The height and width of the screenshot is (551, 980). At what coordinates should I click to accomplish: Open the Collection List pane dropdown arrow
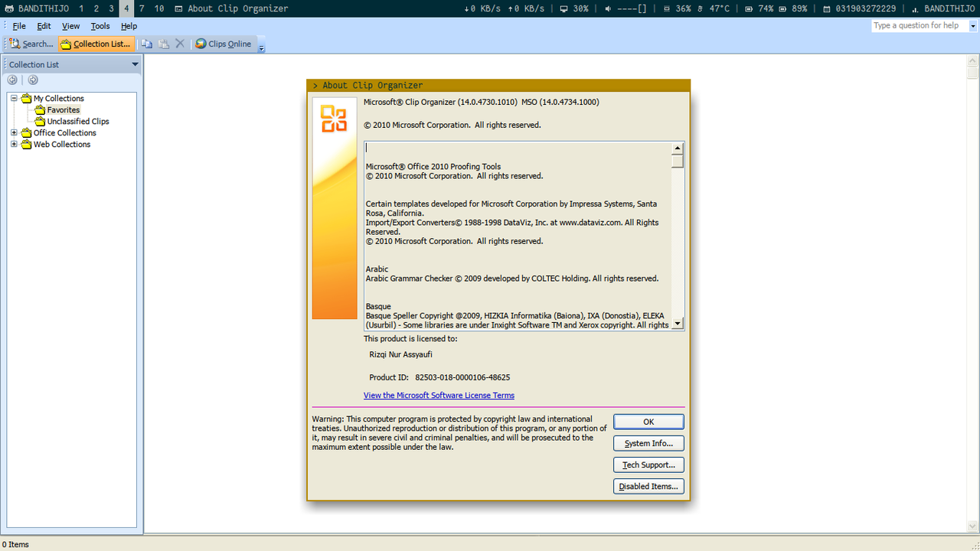pyautogui.click(x=136, y=64)
